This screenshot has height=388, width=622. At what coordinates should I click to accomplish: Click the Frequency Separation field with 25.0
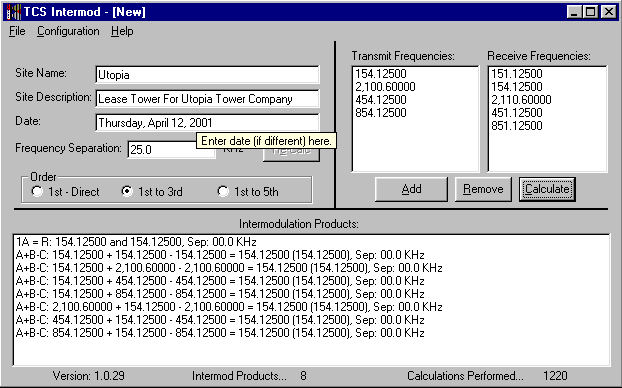pos(171,150)
